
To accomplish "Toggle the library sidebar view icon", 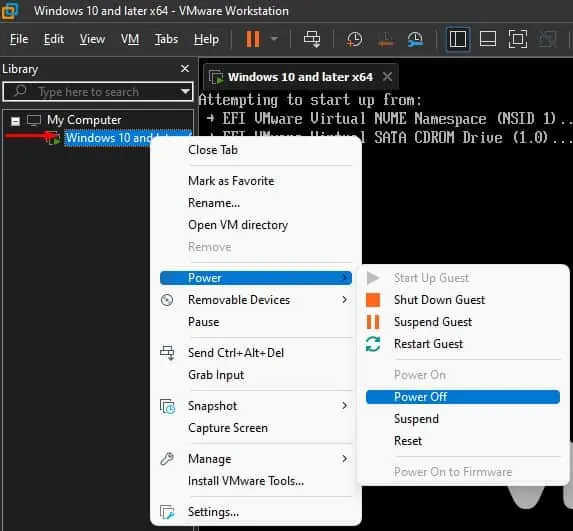I will [458, 39].
